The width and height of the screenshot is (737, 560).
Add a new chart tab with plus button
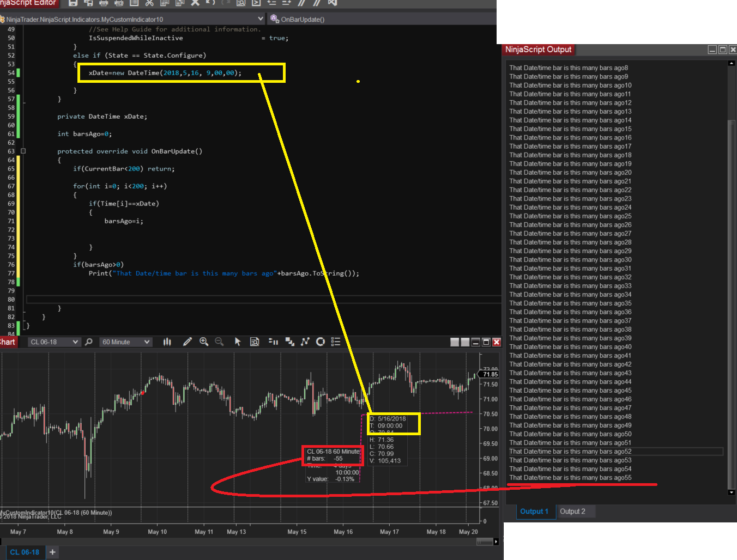52,552
